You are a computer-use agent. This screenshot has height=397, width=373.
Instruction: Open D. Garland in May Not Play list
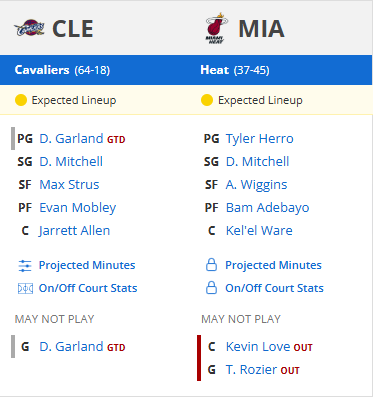point(71,347)
